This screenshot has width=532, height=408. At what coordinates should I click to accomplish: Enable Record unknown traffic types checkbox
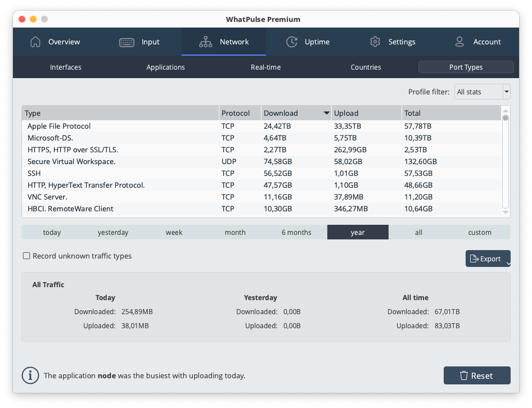tap(26, 256)
